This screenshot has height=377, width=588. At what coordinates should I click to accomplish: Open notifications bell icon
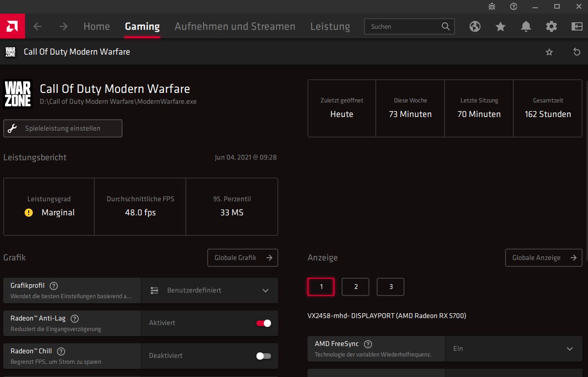(x=526, y=26)
